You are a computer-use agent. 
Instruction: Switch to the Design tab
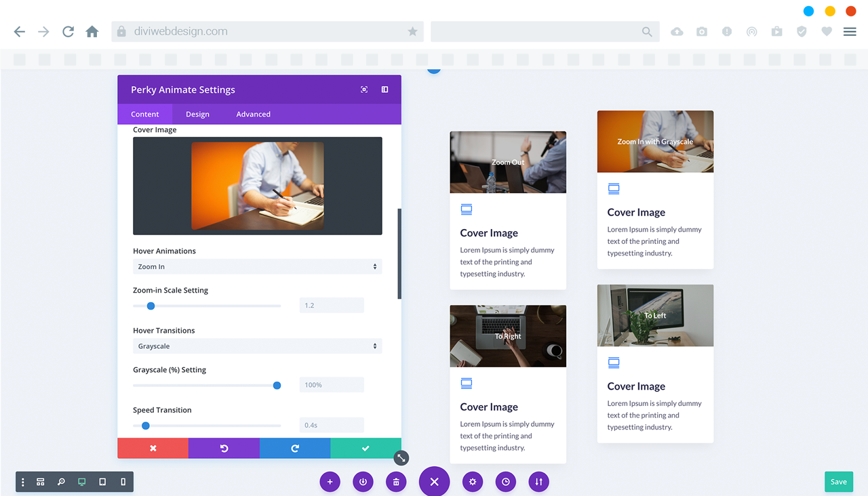(197, 114)
